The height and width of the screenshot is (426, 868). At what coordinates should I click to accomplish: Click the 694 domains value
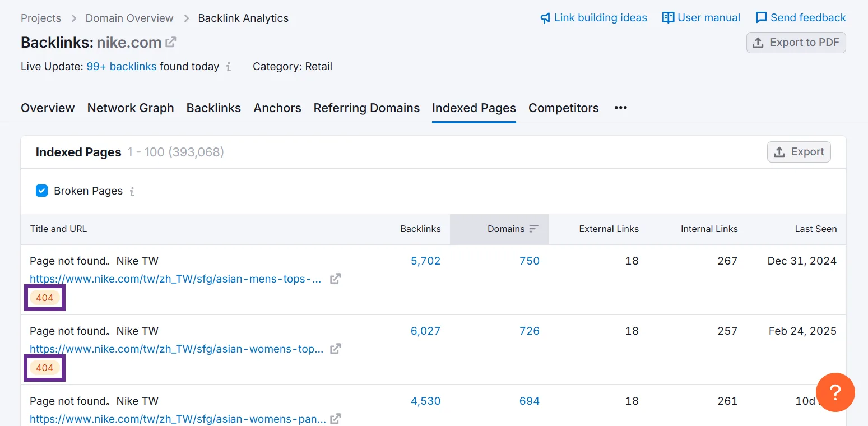pos(530,401)
